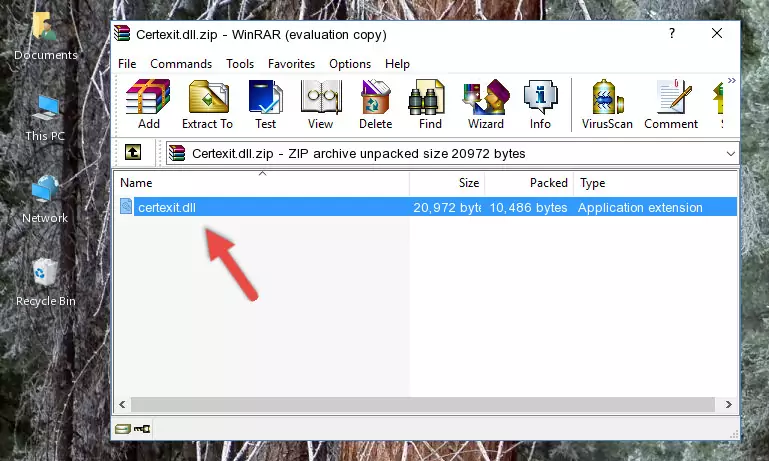Open the Tools menu

coord(240,64)
